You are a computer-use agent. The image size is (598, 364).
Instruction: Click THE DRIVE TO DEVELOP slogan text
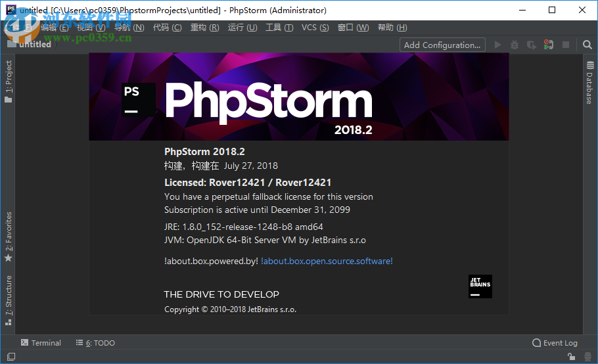click(221, 294)
